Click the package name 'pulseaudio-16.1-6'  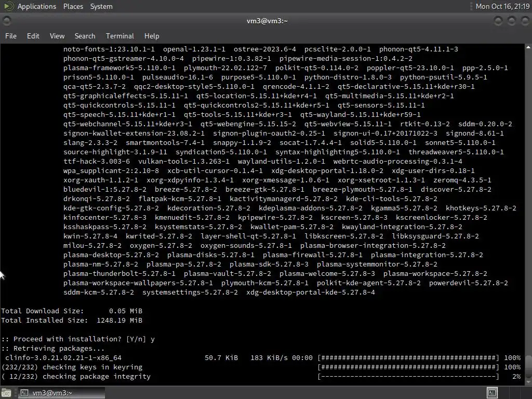click(x=178, y=77)
